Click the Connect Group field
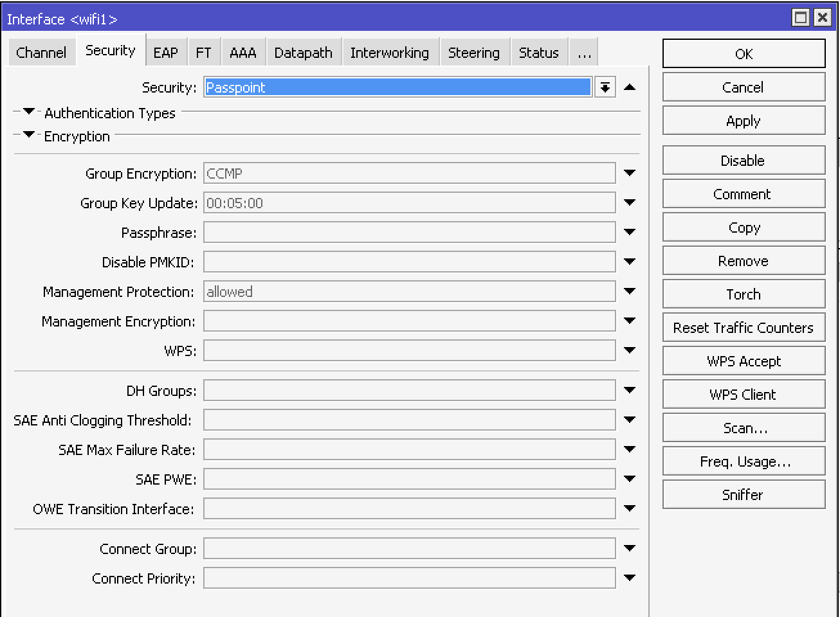 (410, 549)
